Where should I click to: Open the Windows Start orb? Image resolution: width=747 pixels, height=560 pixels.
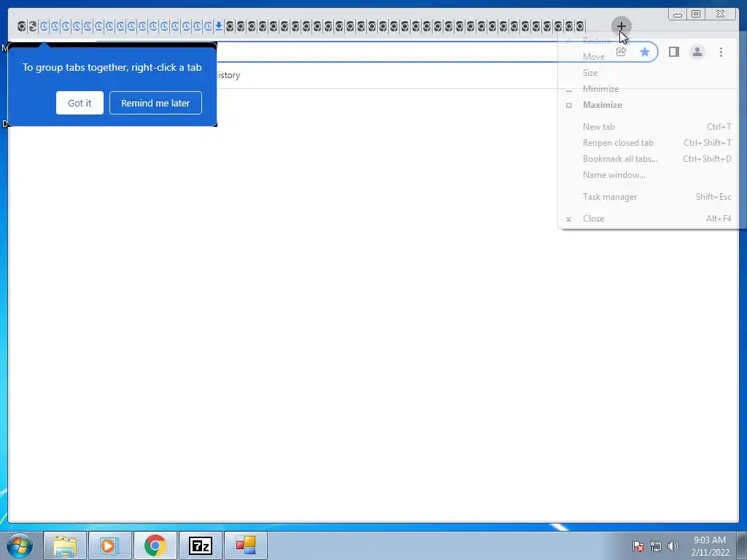pos(20,545)
